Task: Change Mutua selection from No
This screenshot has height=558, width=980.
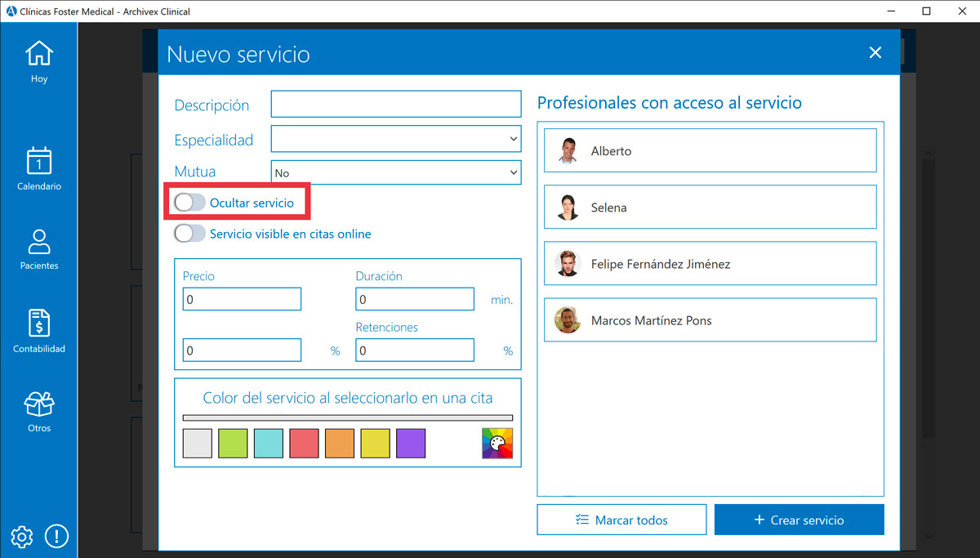Action: pyautogui.click(x=396, y=172)
